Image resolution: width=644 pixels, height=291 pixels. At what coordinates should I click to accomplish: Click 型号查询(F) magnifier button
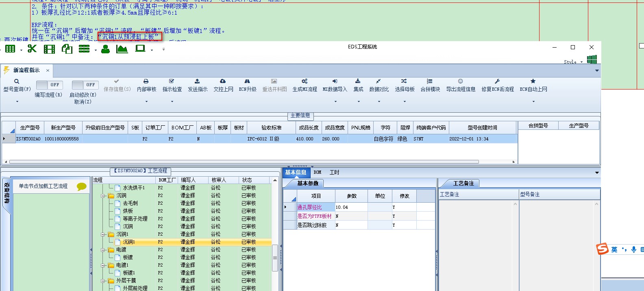(x=17, y=85)
